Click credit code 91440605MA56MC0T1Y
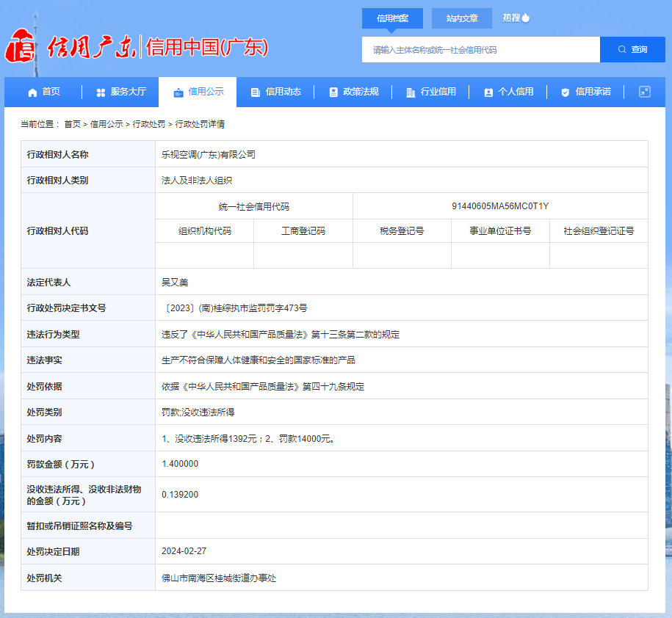This screenshot has height=618, width=672. pyautogui.click(x=500, y=206)
